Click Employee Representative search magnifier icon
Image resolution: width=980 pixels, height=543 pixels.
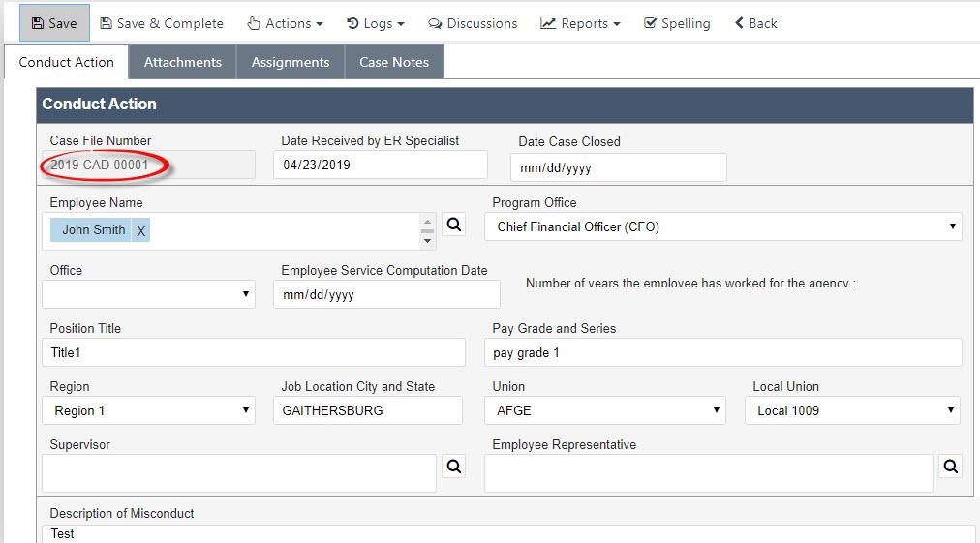tap(951, 467)
